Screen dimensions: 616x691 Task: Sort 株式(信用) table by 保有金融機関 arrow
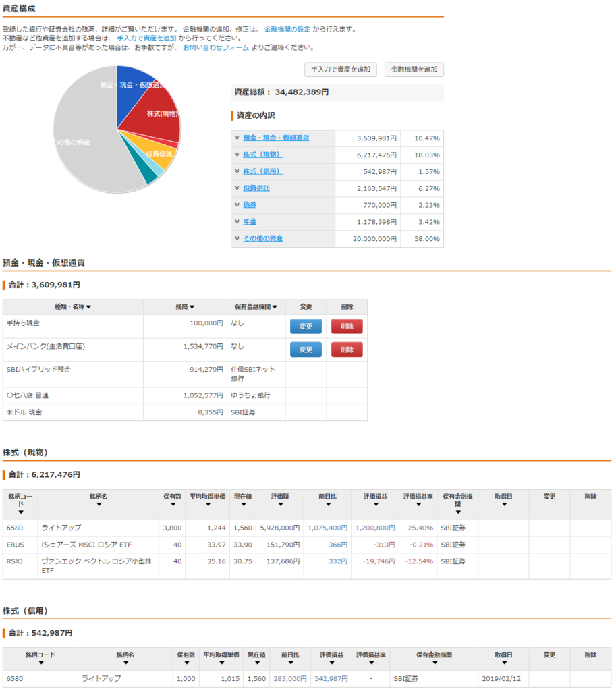(435, 663)
